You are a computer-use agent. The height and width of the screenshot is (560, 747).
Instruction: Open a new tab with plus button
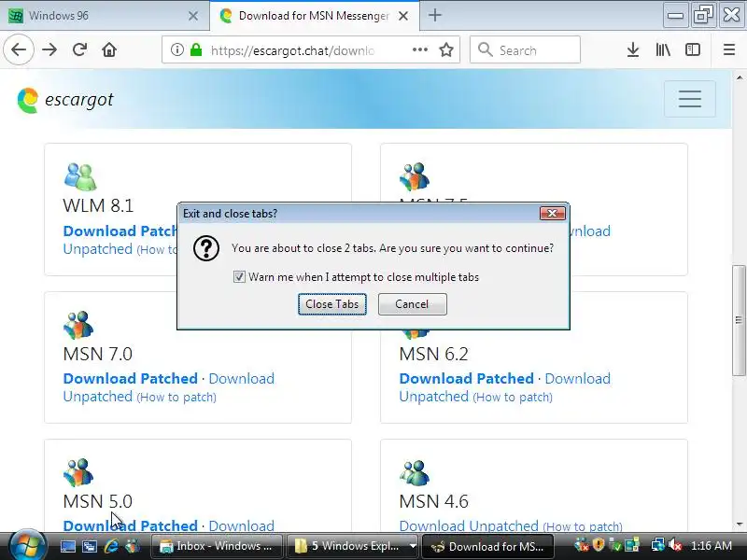434,15
